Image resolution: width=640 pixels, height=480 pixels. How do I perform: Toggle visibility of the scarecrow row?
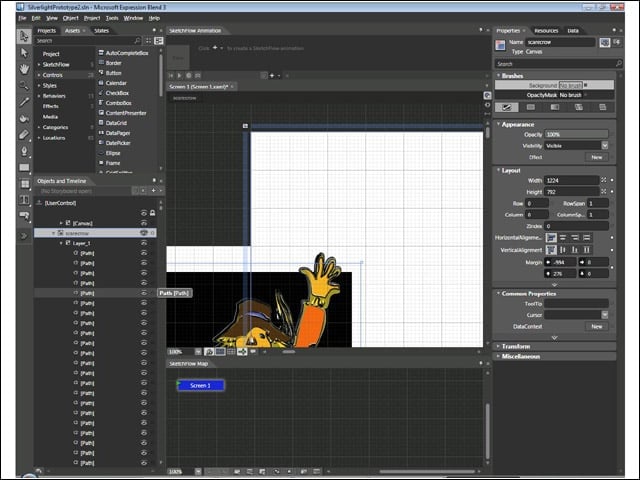point(144,233)
